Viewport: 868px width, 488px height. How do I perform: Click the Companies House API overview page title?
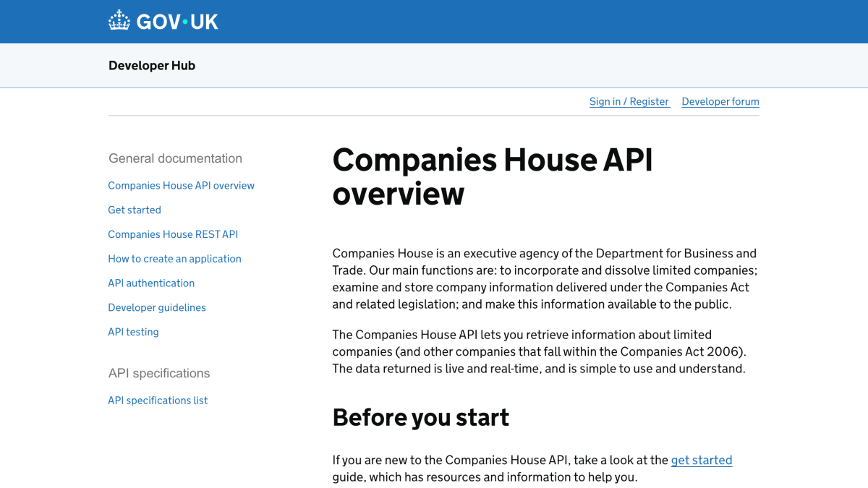493,177
